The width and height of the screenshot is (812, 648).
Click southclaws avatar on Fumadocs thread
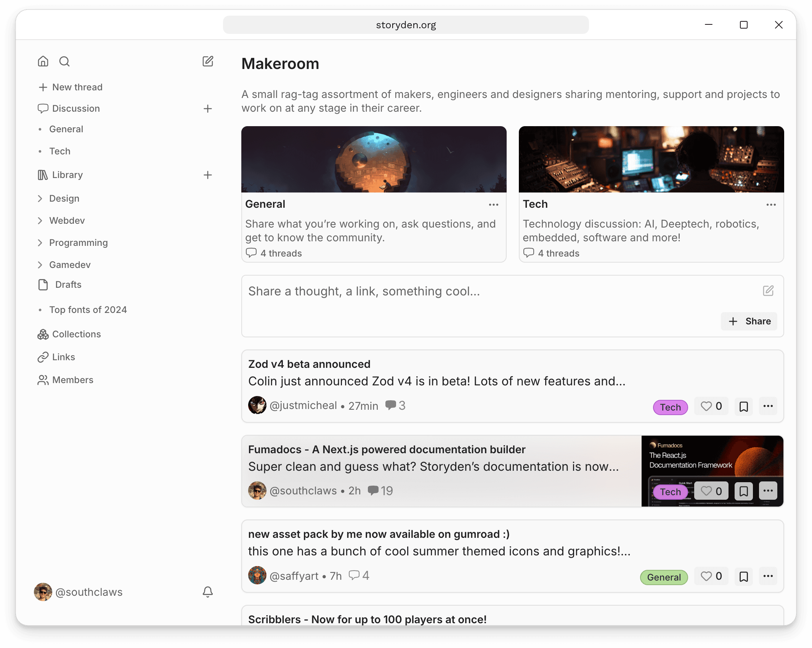[257, 491]
